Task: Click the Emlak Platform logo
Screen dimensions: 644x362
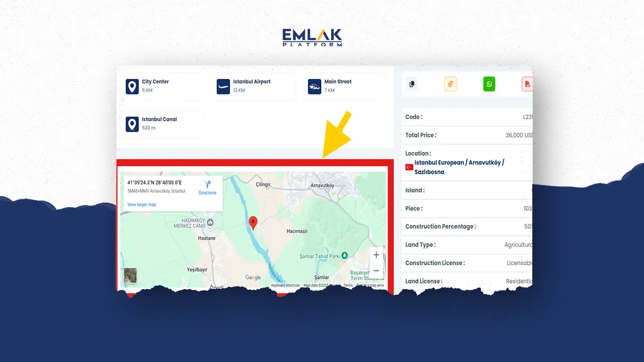Action: click(x=312, y=37)
